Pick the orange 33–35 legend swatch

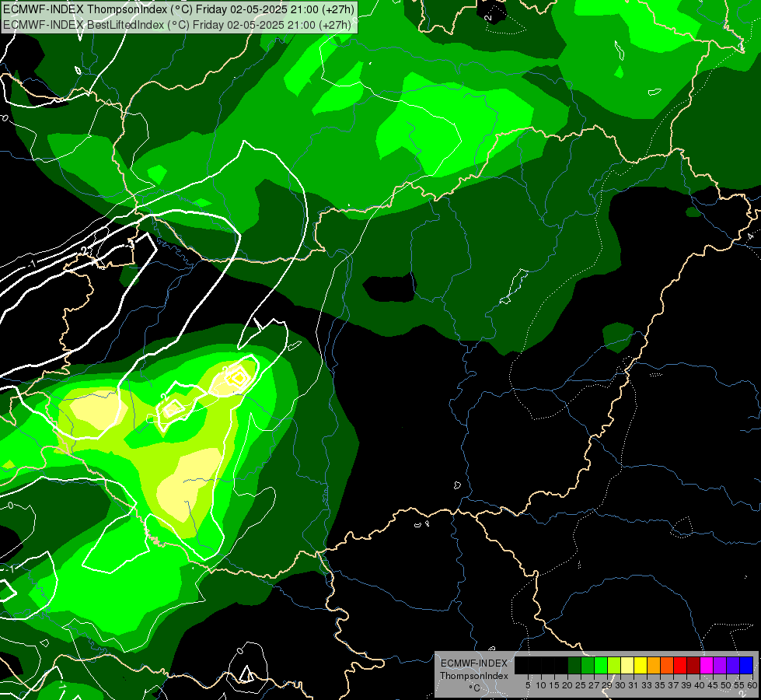[x=654, y=665]
